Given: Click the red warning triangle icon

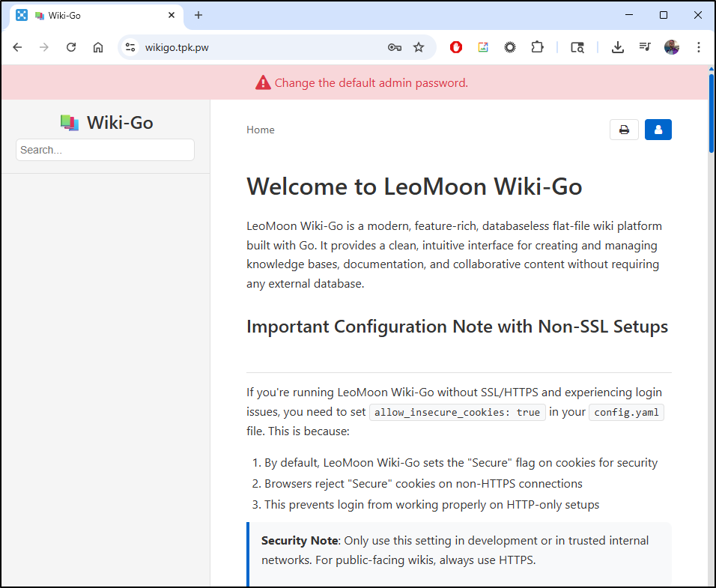Looking at the screenshot, I should [263, 82].
